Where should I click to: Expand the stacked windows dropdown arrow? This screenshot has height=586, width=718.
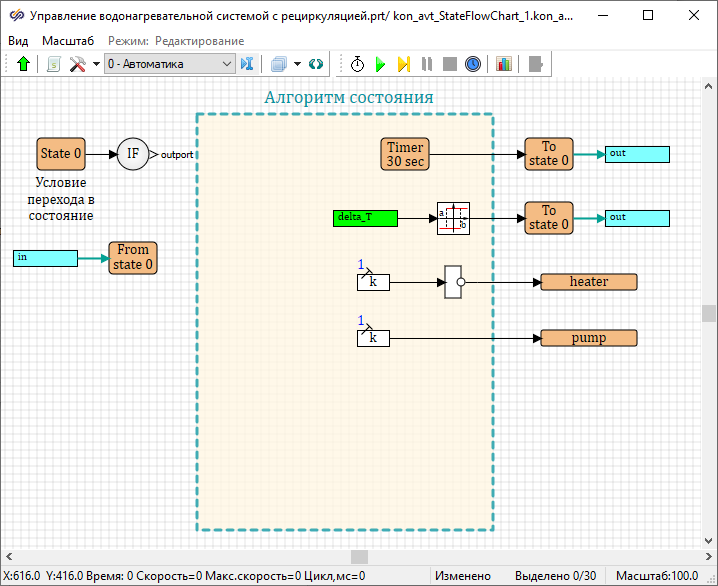click(297, 64)
